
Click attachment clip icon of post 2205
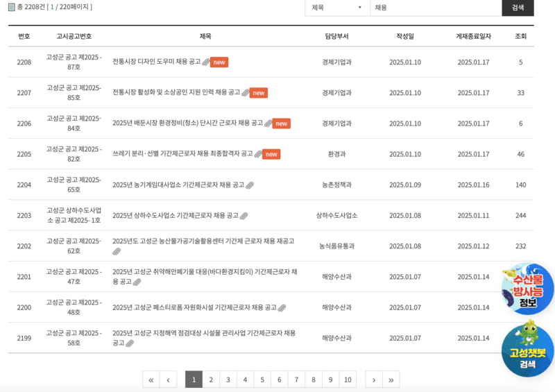point(258,154)
